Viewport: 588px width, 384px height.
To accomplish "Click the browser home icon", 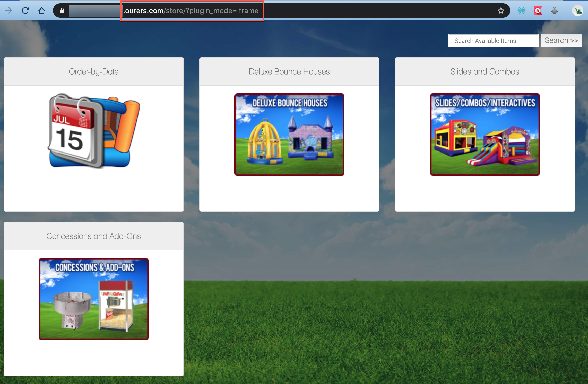I will pyautogui.click(x=42, y=11).
